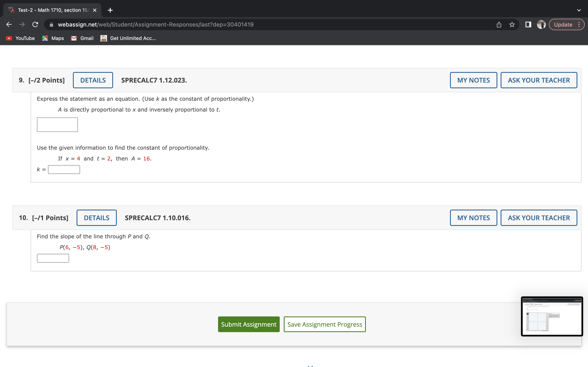Bookmark this page with star icon
The height and width of the screenshot is (367, 588).
pos(512,24)
